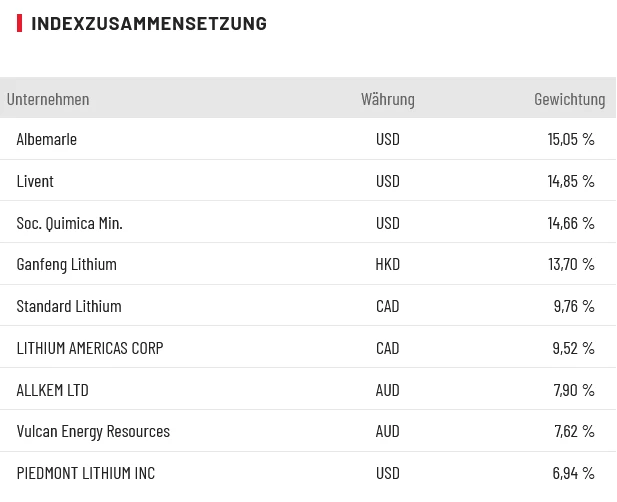The width and height of the screenshot is (617, 502).
Task: Click the Gewichtung column header
Action: pos(569,99)
